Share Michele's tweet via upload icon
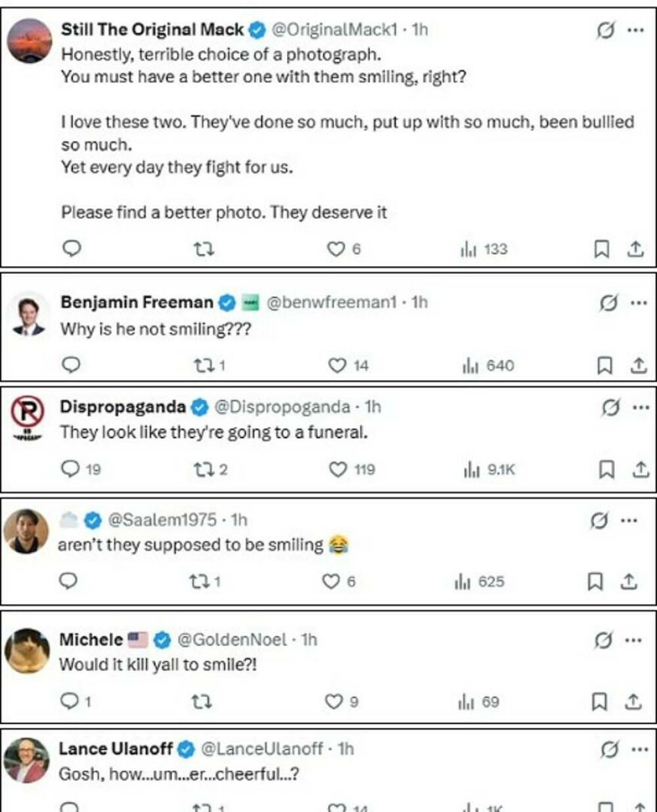This screenshot has width=657, height=812. pos(633,702)
